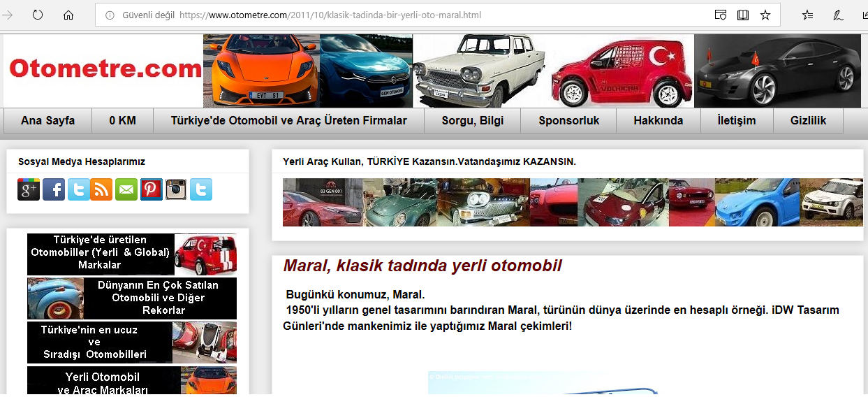The image size is (868, 404).
Task: Open the Sponsorluk menu item
Action: click(569, 120)
